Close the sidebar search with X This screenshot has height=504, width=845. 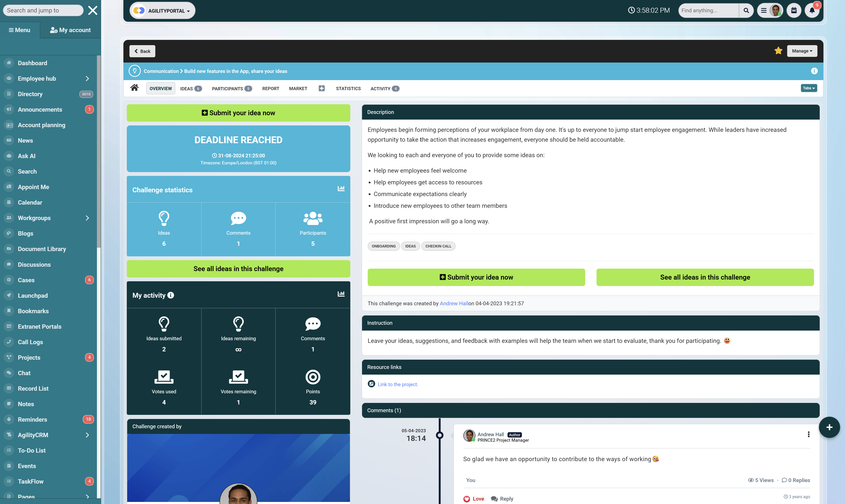[92, 11]
